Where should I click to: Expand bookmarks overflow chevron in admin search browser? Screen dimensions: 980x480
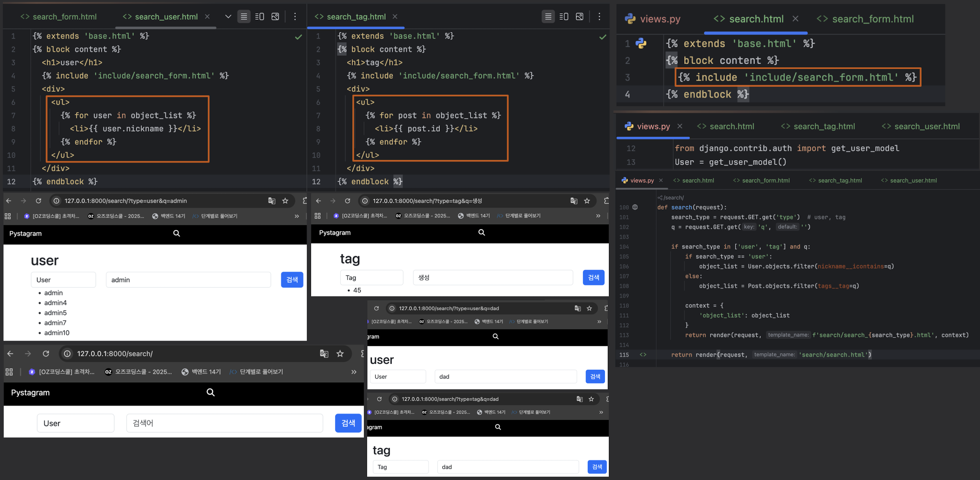[297, 216]
